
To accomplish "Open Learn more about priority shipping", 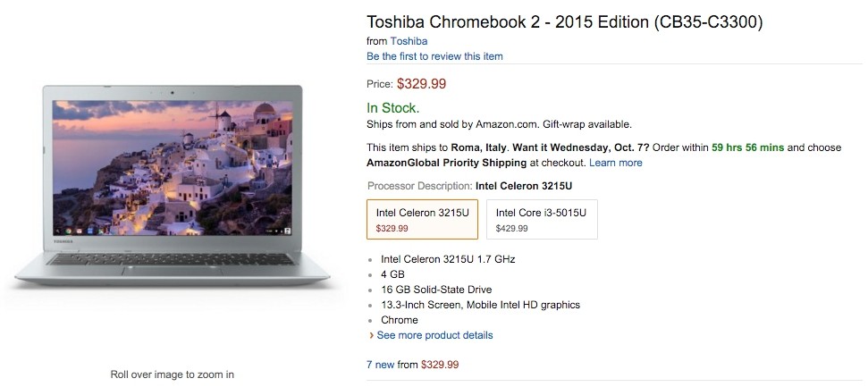I will point(616,163).
